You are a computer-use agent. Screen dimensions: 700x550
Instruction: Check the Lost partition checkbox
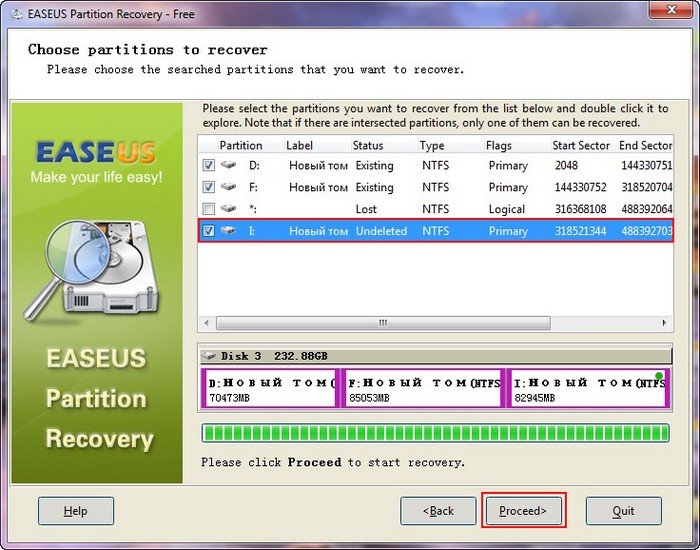point(208,208)
